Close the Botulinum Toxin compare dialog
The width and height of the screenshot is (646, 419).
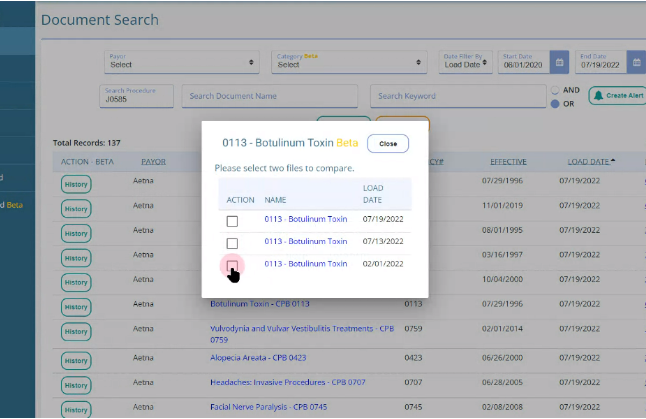click(x=388, y=144)
